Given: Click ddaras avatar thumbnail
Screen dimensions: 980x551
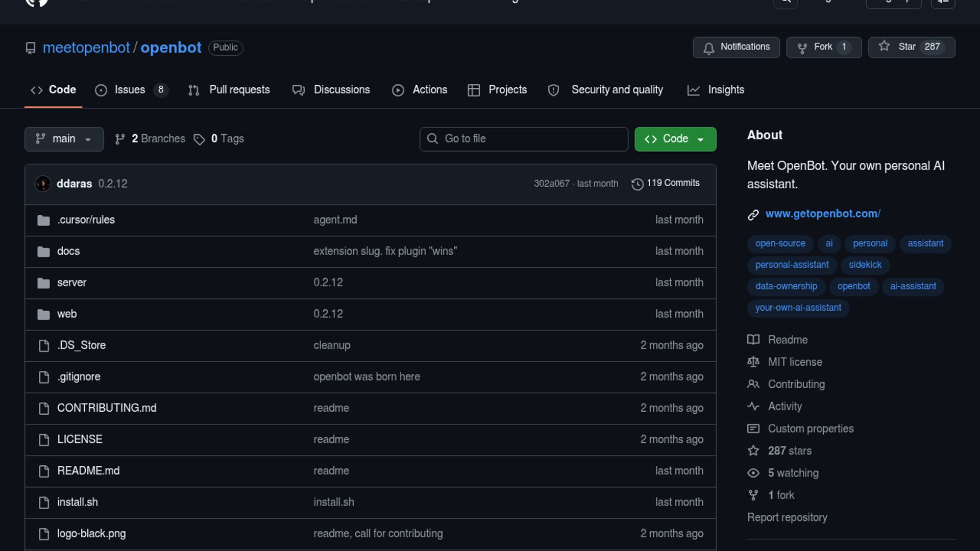Looking at the screenshot, I should pyautogui.click(x=43, y=184).
